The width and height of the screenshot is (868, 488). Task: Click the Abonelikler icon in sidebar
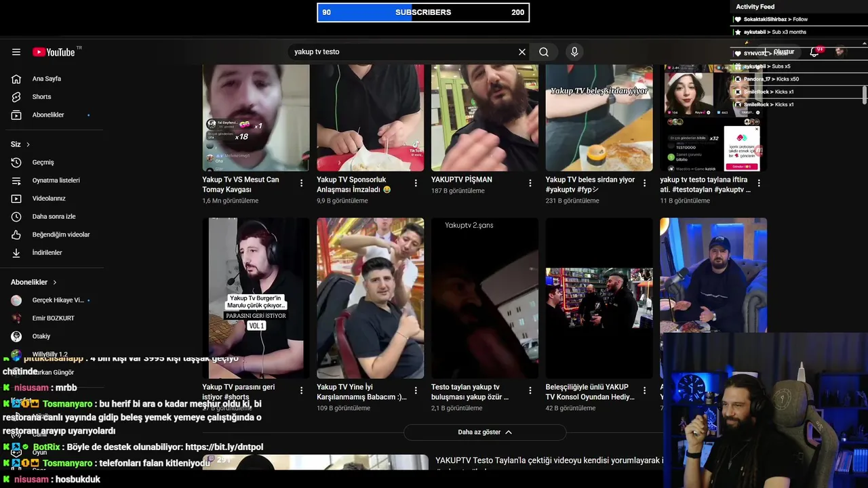(16, 115)
